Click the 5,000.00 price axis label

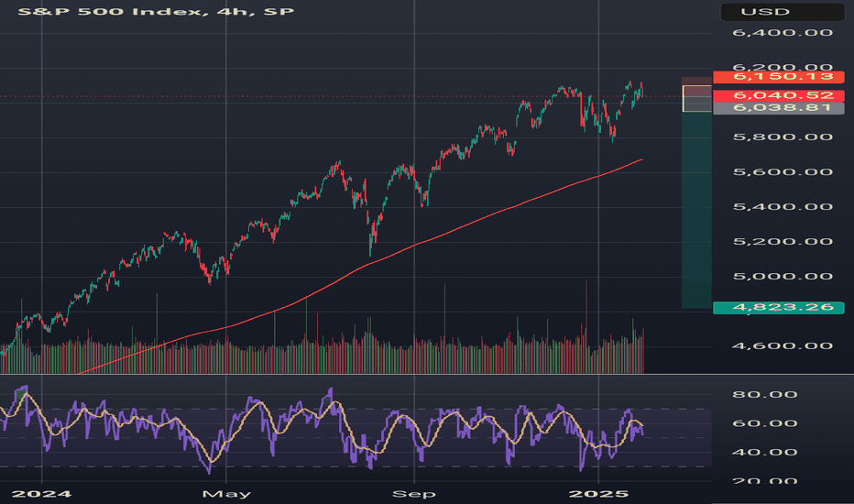783,276
